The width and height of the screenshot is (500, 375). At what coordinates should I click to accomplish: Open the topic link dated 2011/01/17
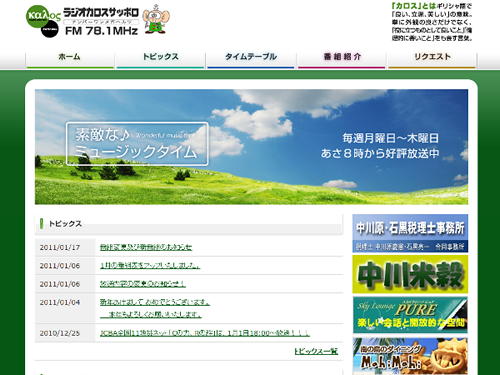click(x=146, y=247)
